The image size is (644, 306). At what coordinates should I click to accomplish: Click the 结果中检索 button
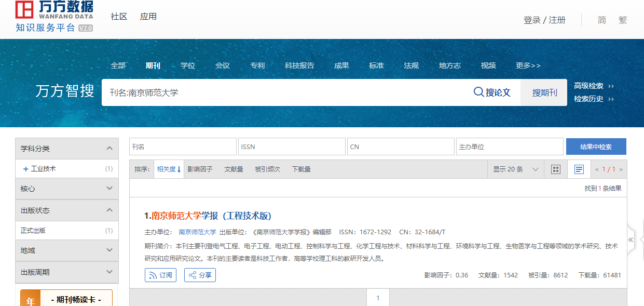point(596,147)
